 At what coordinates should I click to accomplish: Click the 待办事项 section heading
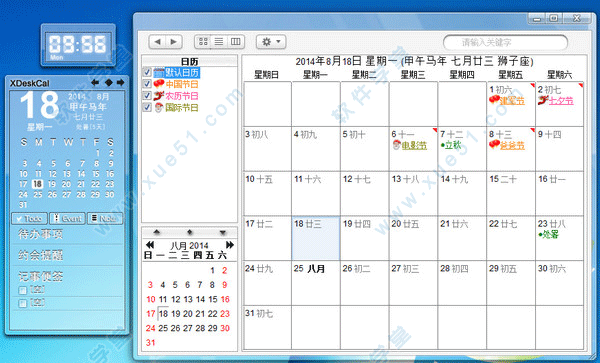coord(41,234)
